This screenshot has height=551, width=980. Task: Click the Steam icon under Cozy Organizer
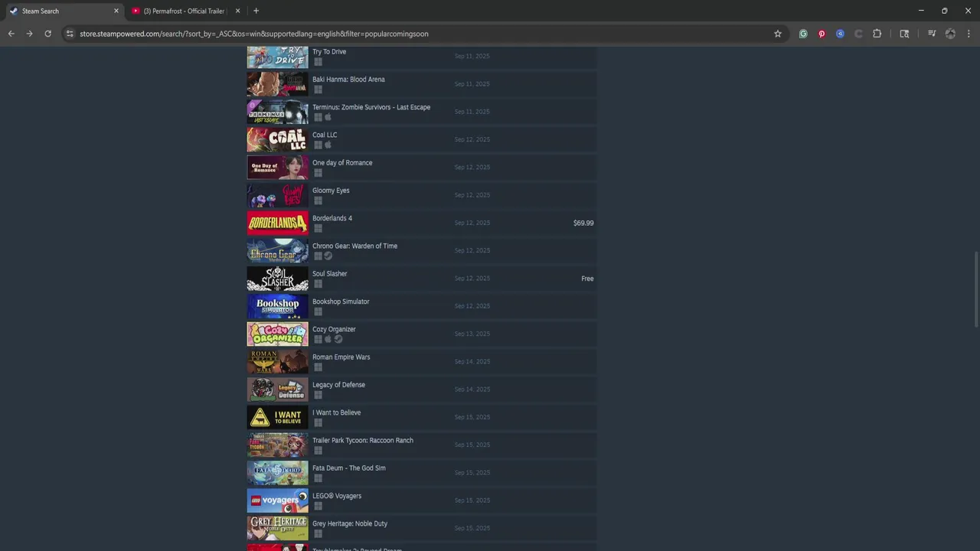[338, 339]
